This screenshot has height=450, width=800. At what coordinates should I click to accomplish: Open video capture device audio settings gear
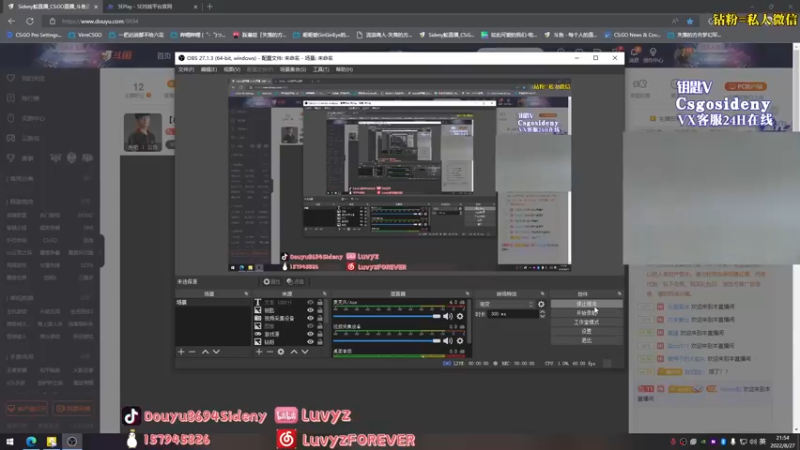coord(460,340)
